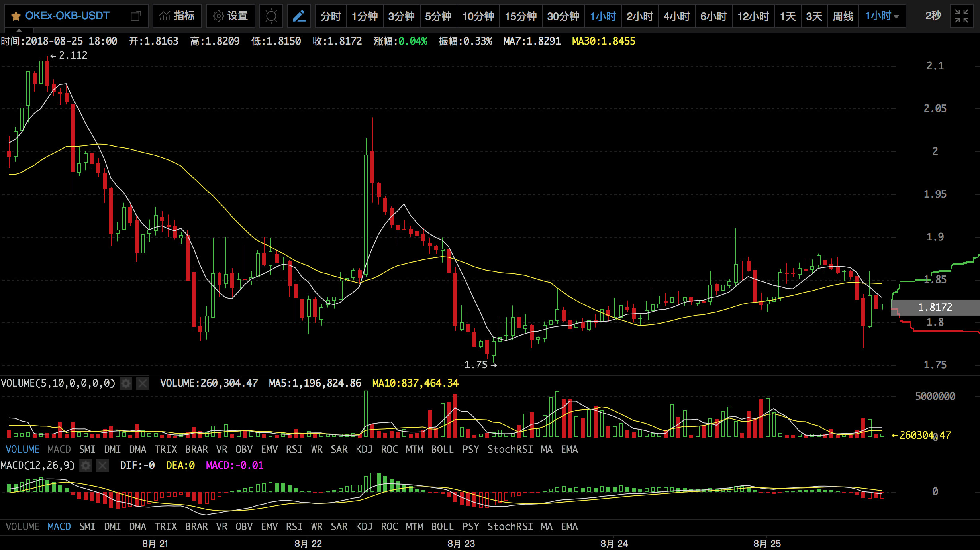Switch MACD panel to VR
The height and width of the screenshot is (550, 980).
(222, 526)
